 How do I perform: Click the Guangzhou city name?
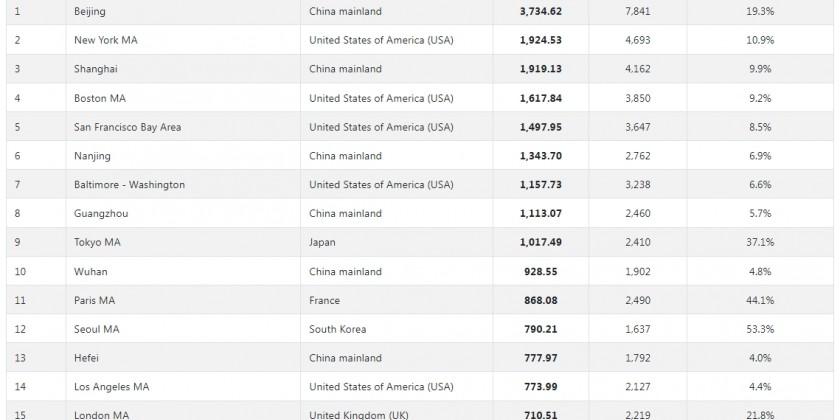coord(97,214)
